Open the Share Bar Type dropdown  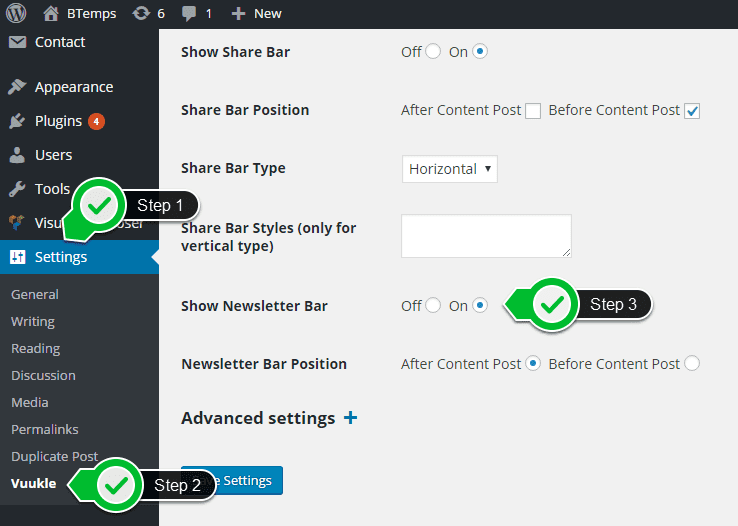449,169
